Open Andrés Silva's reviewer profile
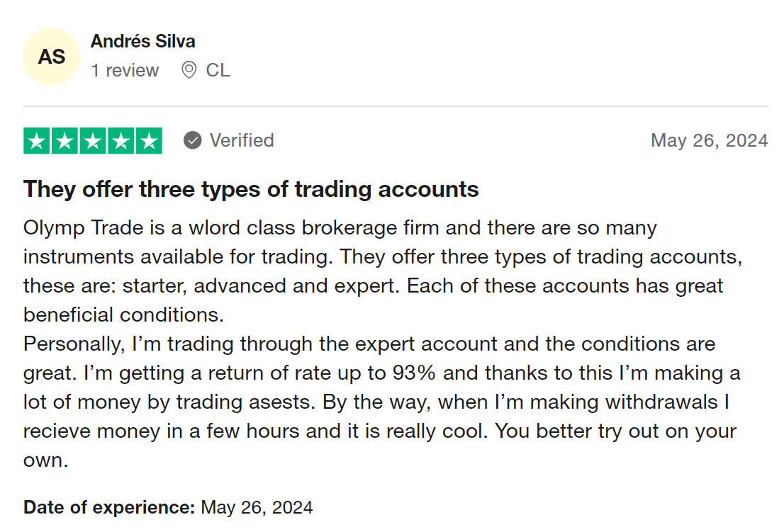The height and width of the screenshot is (532, 784). click(x=142, y=42)
